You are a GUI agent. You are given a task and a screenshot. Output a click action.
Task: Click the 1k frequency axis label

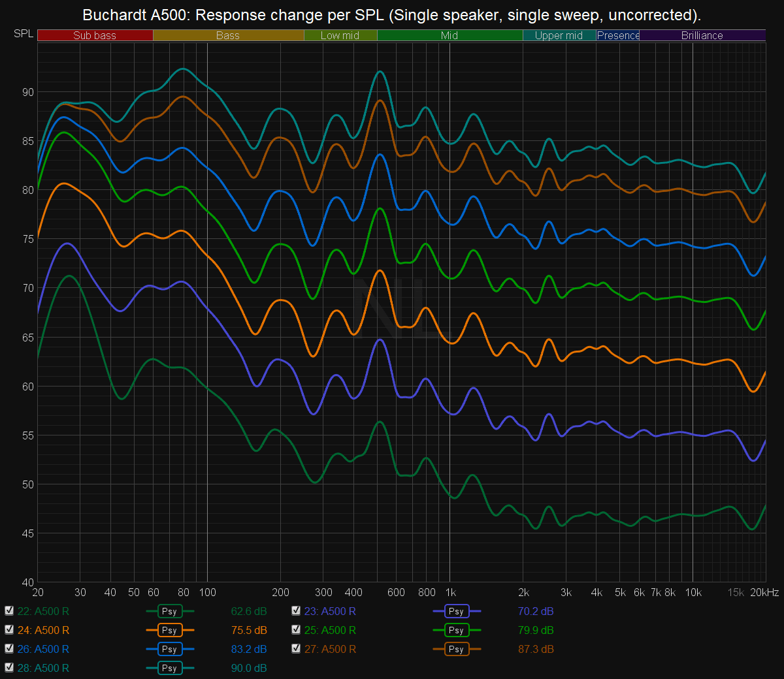(451, 593)
